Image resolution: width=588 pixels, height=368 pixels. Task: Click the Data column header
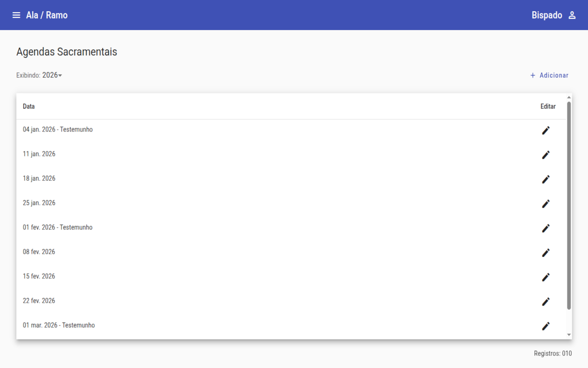click(29, 106)
